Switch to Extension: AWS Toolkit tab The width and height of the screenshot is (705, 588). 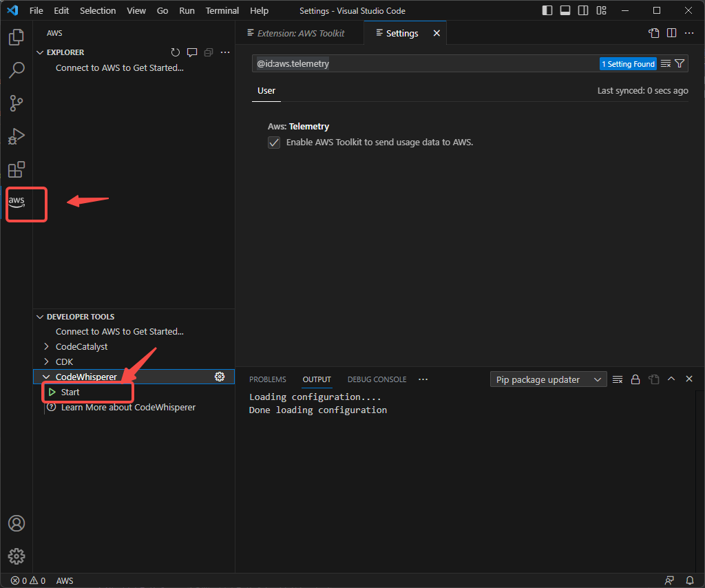pyautogui.click(x=300, y=33)
